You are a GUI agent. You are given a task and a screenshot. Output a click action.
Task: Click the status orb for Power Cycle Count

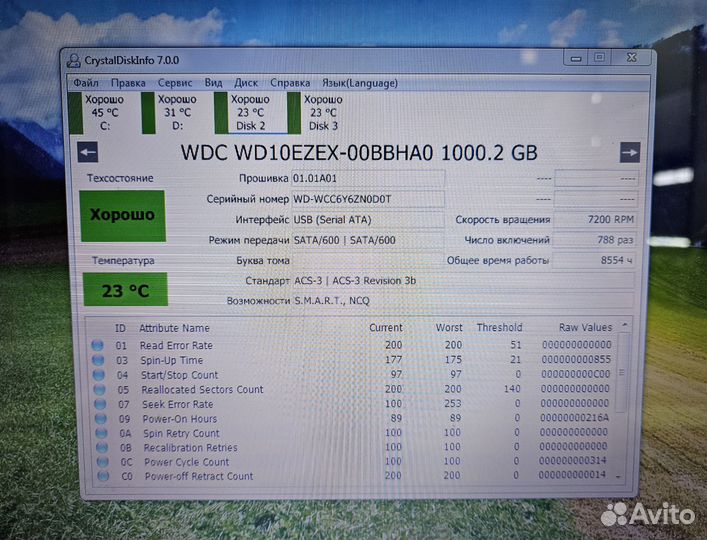(x=98, y=463)
